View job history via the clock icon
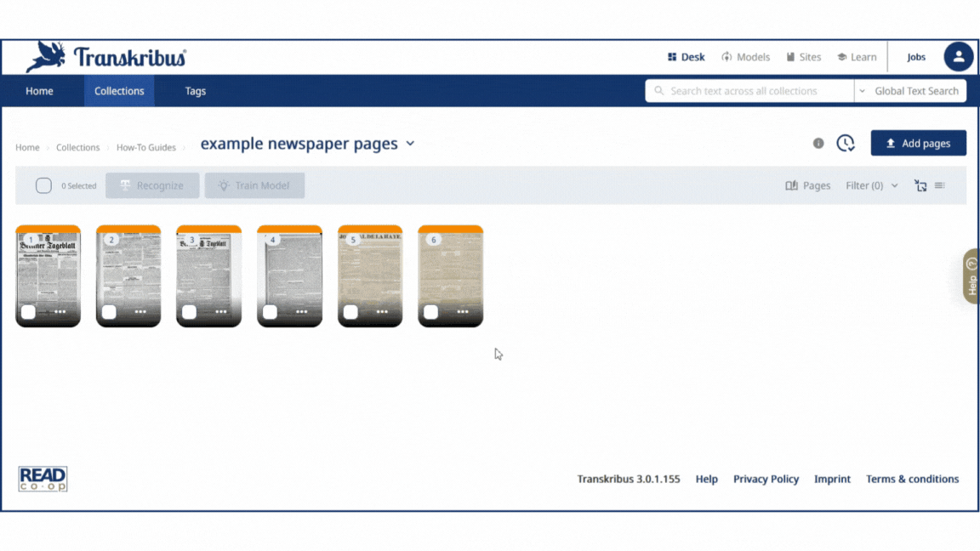980x551 pixels. point(845,143)
